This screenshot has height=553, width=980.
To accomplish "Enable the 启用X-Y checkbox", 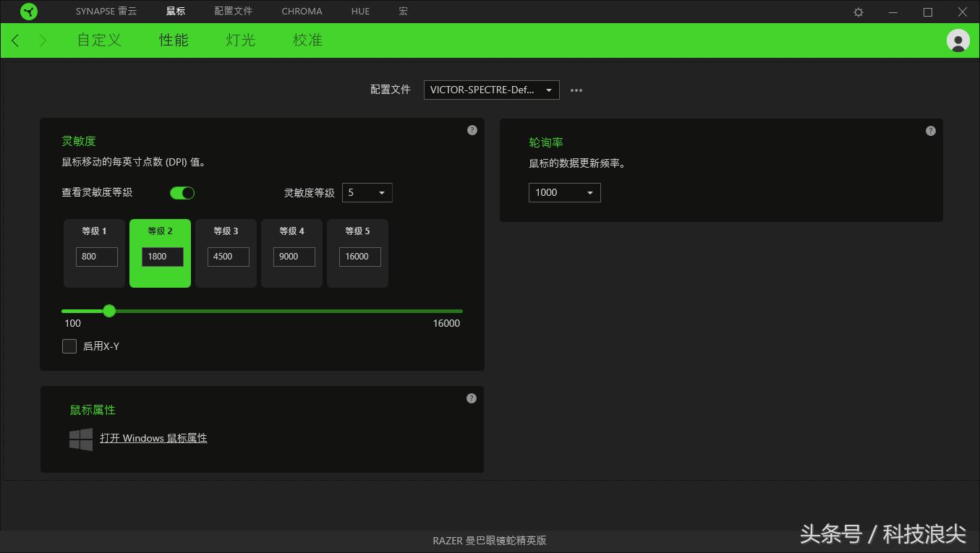I will click(69, 346).
